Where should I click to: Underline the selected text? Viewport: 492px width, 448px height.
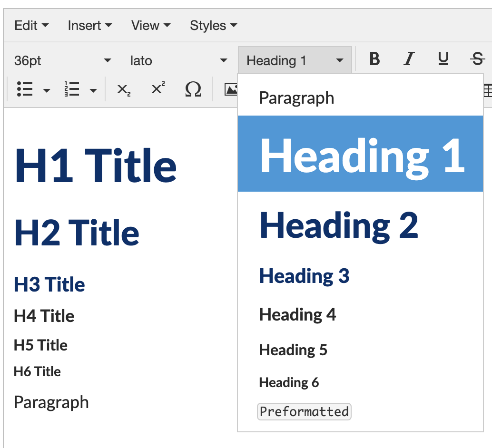(x=443, y=59)
